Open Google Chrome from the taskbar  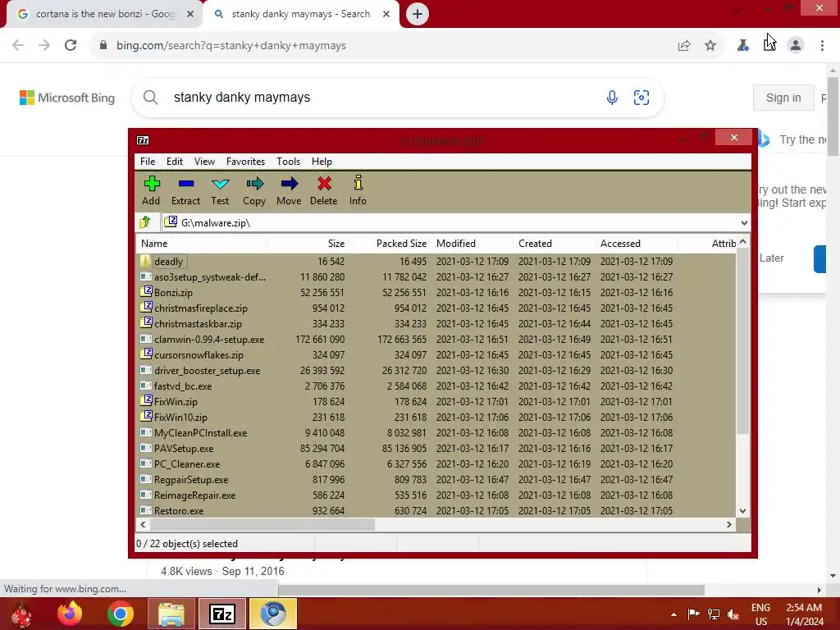pos(120,614)
